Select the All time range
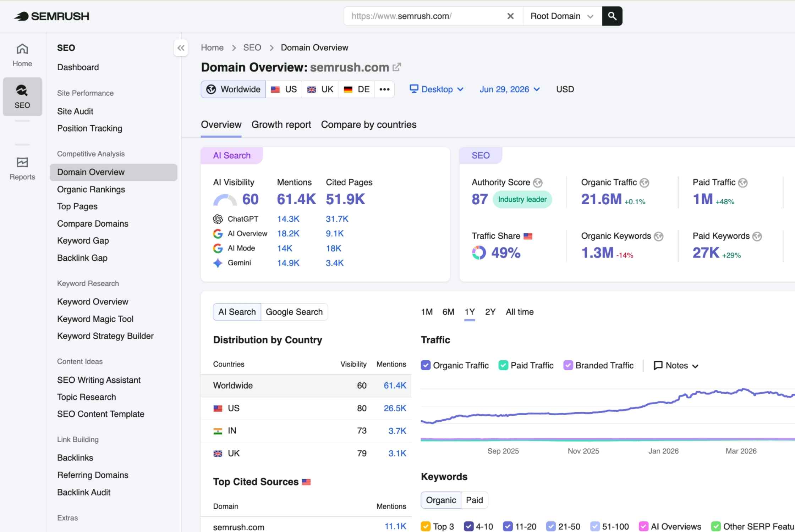Viewport: 795px width, 532px height. tap(520, 312)
